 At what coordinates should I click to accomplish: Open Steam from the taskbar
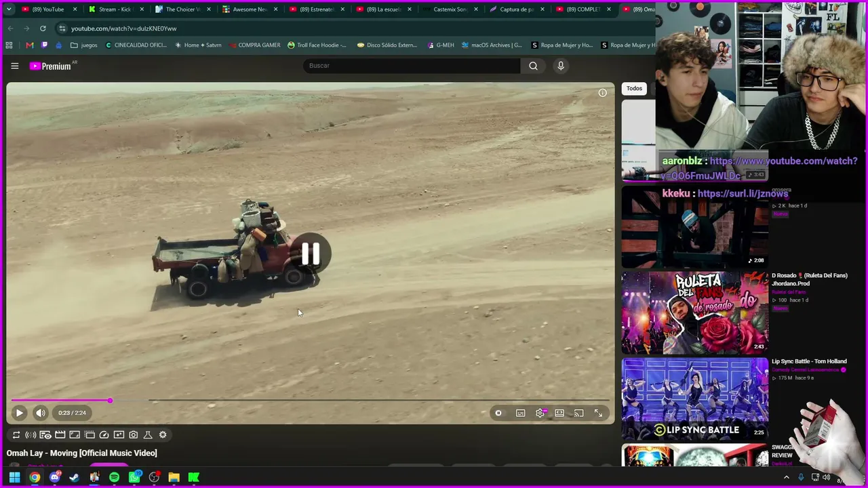[x=75, y=477]
